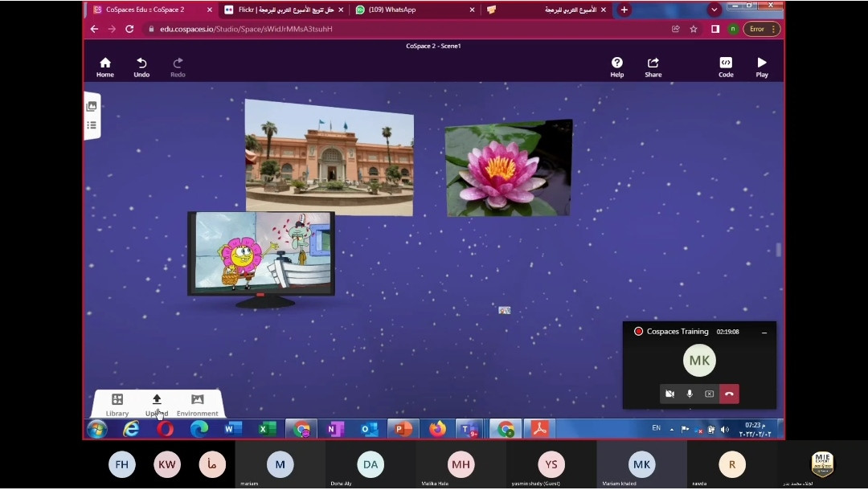Select participant YS (yasmin shady) avatar
The width and height of the screenshot is (868, 490).
click(551, 464)
